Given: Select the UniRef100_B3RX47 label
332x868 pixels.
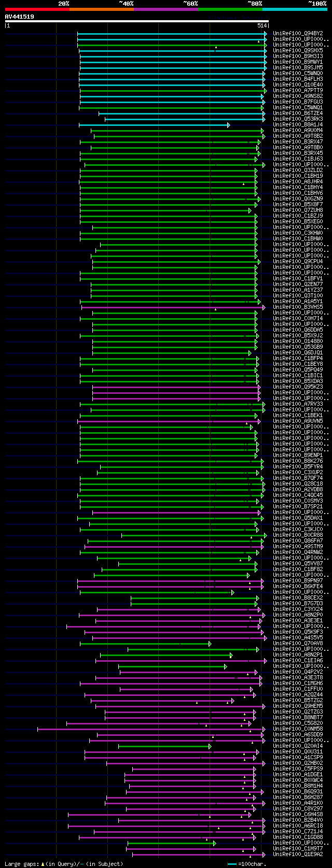Looking at the screenshot, I should [x=298, y=141].
